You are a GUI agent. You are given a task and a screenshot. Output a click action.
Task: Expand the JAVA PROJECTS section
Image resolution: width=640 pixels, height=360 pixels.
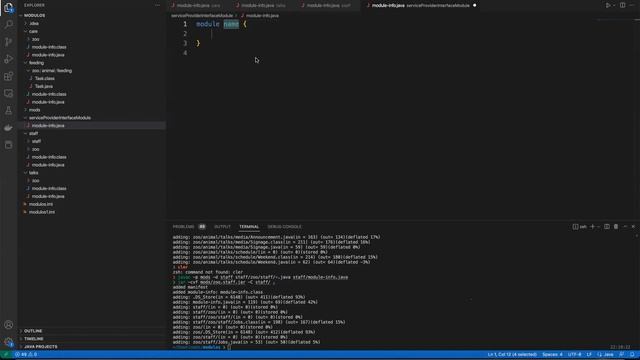[x=40, y=347]
